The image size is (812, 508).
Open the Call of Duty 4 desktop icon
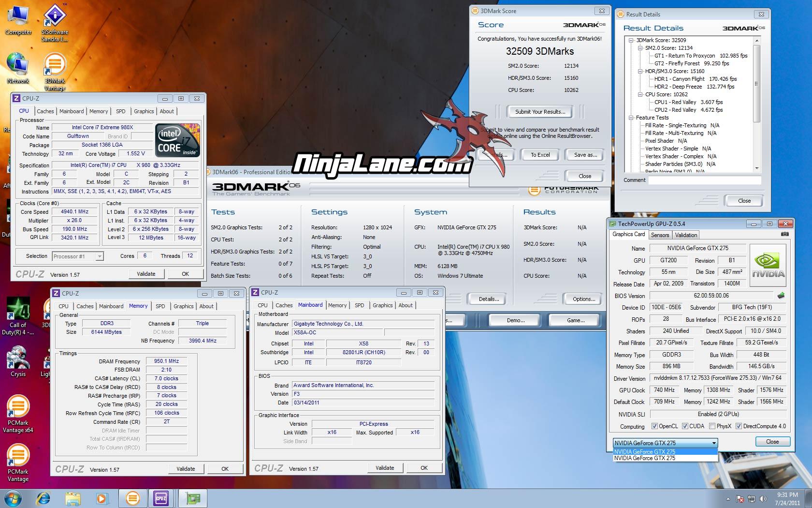point(18,315)
